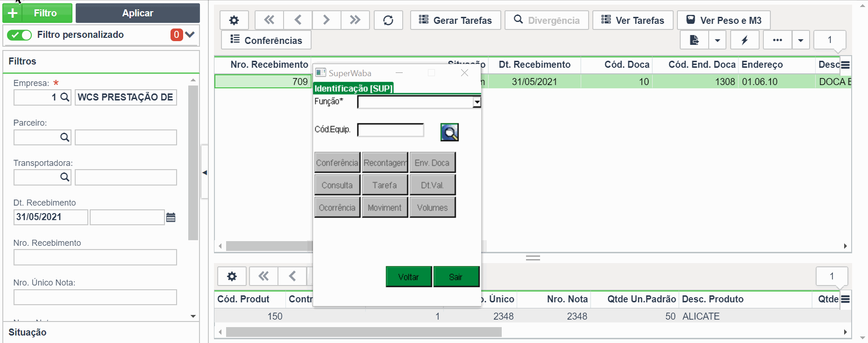
Task: Click the Moviment button
Action: (x=385, y=207)
